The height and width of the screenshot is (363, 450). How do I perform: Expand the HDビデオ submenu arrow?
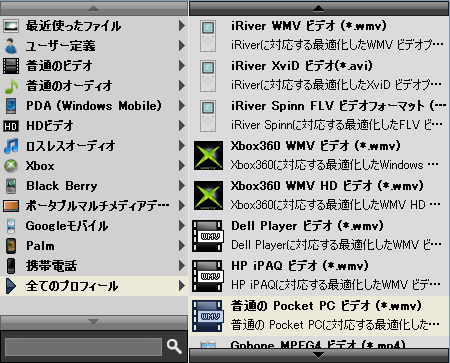pos(182,126)
